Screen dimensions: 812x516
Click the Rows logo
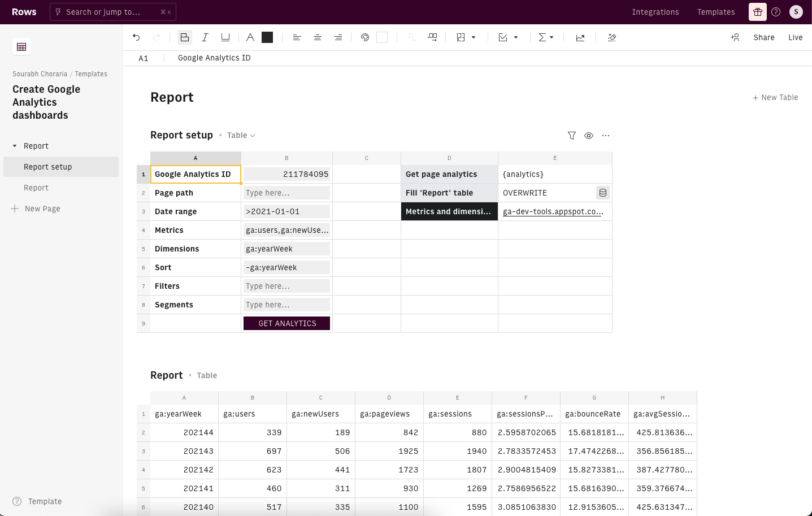(24, 12)
